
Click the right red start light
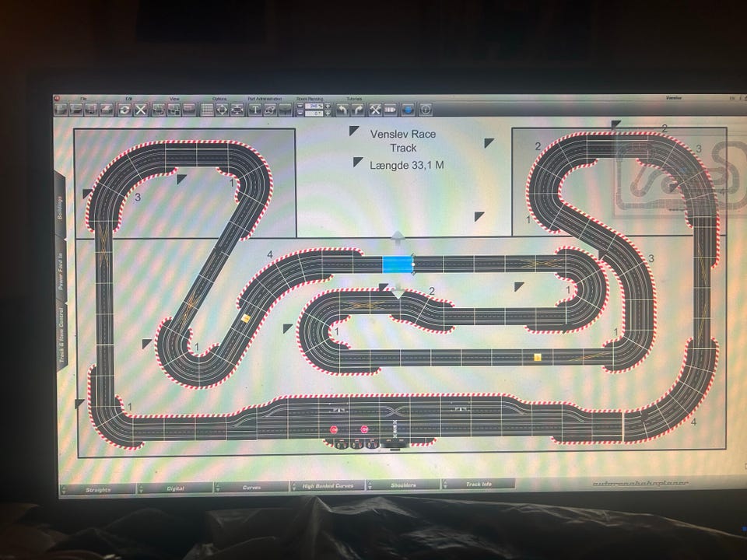(364, 429)
